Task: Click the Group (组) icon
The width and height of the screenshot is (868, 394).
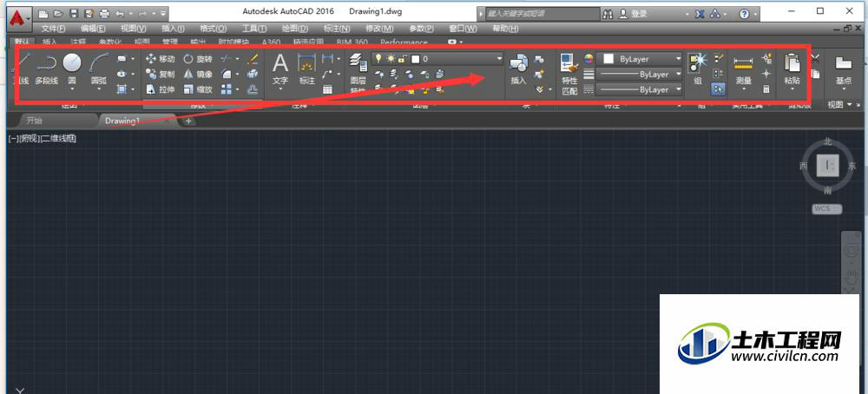Action: (x=697, y=69)
